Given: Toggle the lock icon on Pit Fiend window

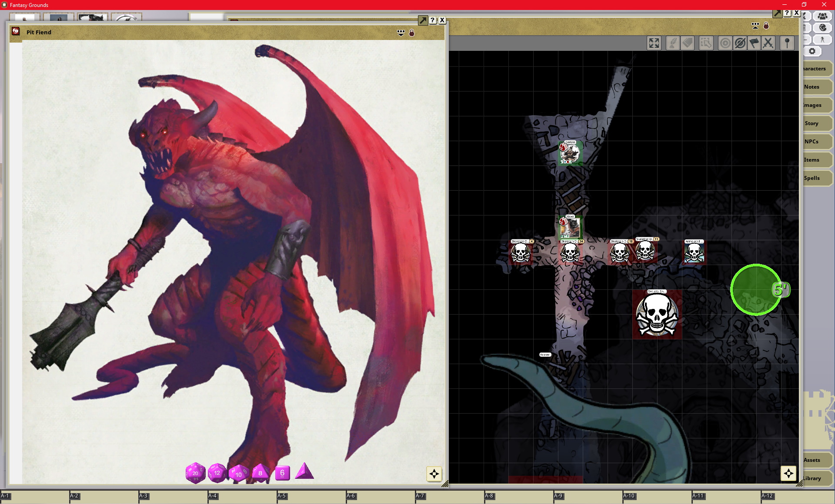Looking at the screenshot, I should pos(412,33).
